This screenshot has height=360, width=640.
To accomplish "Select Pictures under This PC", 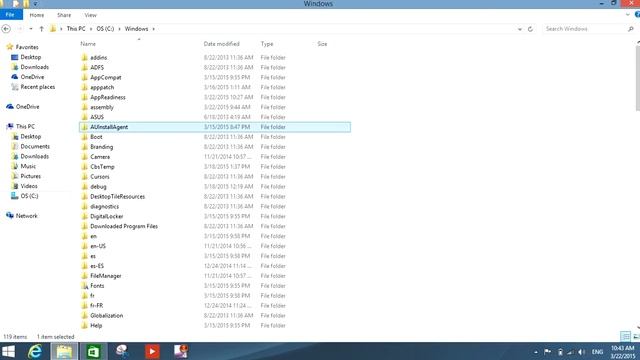I will (x=31, y=176).
